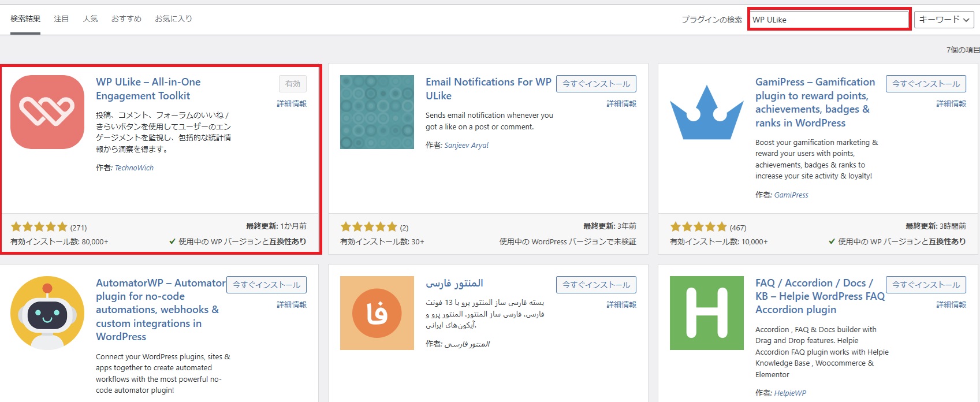Click the AutomatorWP robot icon
The height and width of the screenshot is (402, 980).
pos(47,313)
